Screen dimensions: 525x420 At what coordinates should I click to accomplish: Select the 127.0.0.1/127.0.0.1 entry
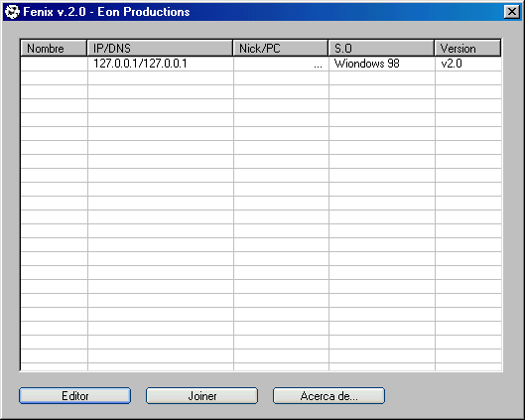[140, 64]
